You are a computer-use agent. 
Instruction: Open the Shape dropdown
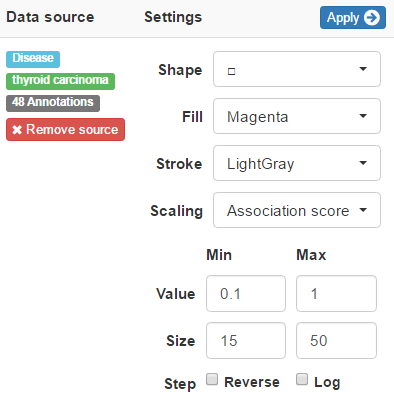[297, 69]
